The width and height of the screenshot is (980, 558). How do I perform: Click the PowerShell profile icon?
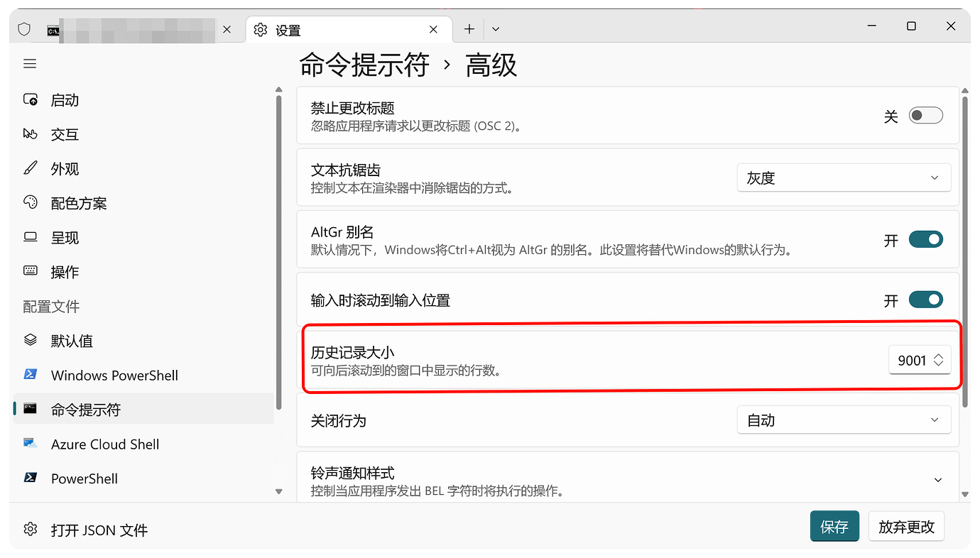pos(31,478)
